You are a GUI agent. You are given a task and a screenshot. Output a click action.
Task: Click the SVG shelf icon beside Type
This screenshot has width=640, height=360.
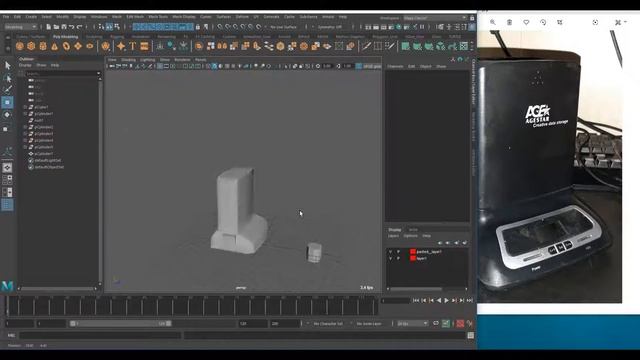click(x=144, y=47)
